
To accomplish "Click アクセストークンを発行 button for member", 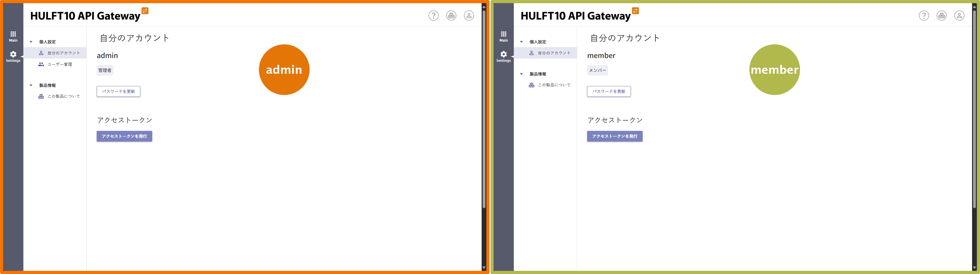I will [x=614, y=136].
